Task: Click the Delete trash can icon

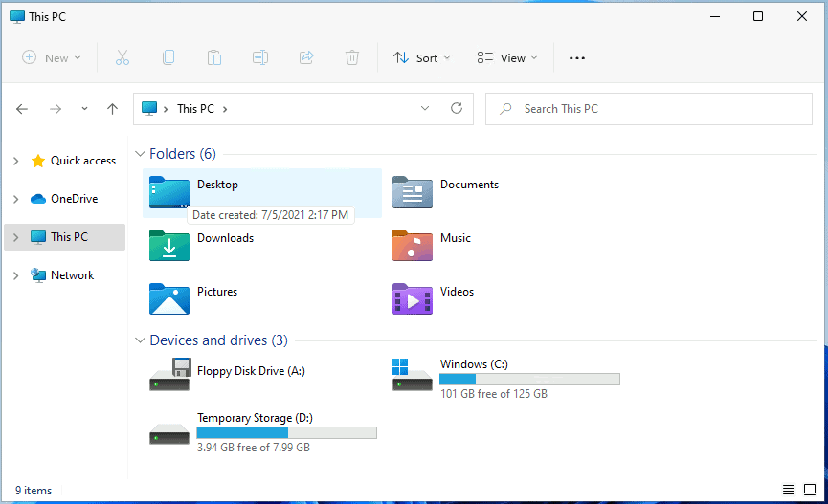Action: (x=352, y=57)
